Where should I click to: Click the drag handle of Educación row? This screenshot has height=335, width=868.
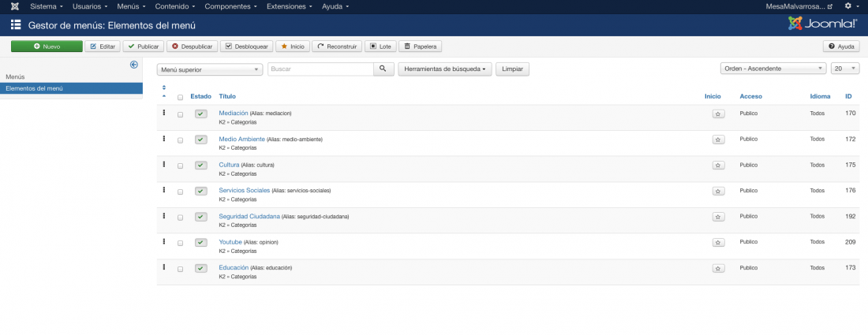click(164, 266)
